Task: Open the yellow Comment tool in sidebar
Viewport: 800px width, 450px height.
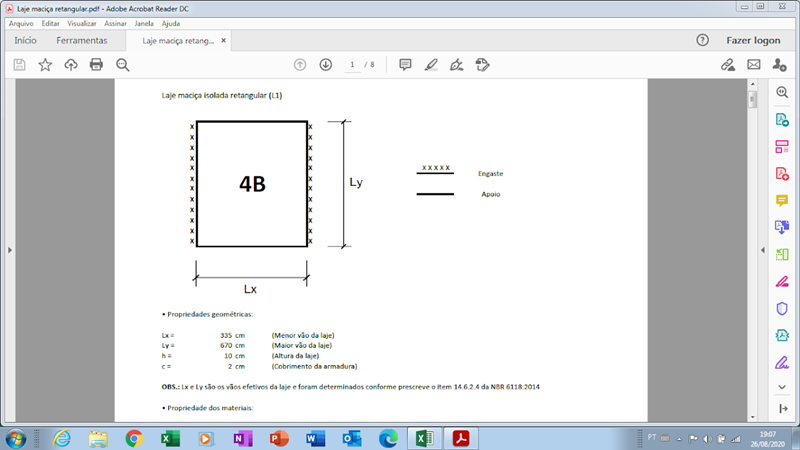Action: click(x=782, y=200)
